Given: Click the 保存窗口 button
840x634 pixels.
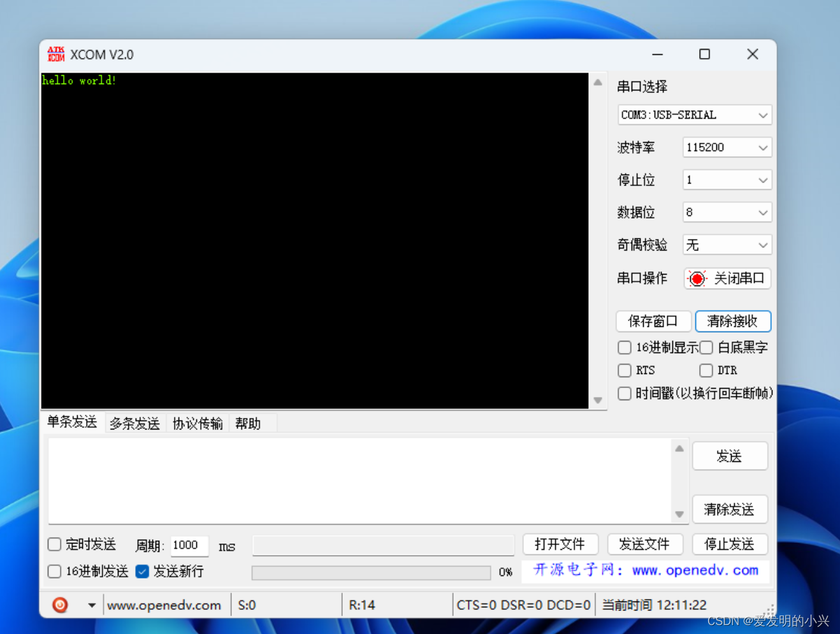Looking at the screenshot, I should pos(653,321).
